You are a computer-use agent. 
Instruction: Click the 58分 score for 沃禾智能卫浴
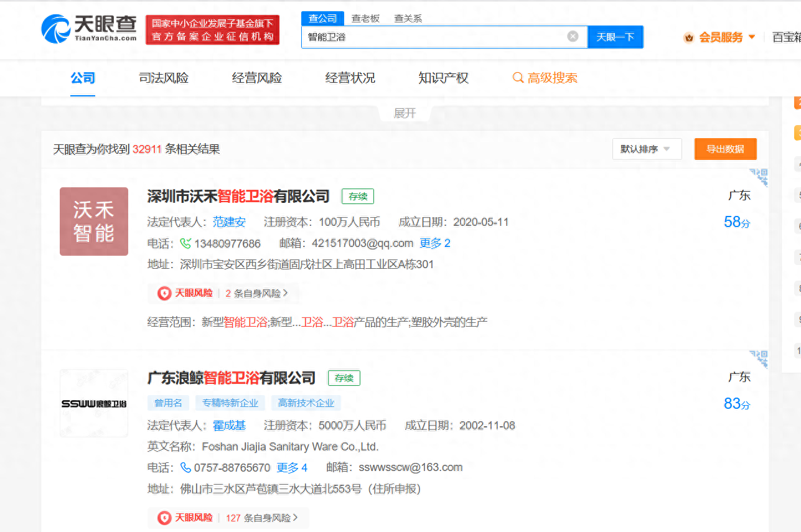click(x=737, y=222)
